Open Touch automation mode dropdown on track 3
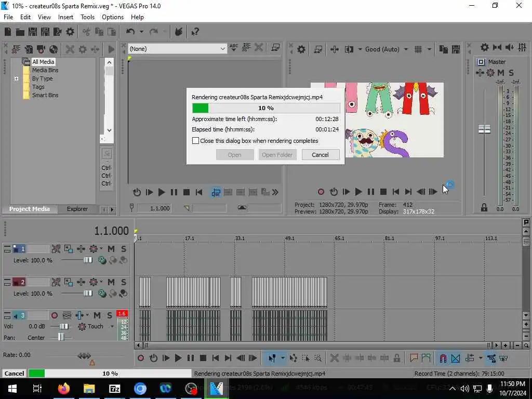Screen dimensions: 532x399 [112, 327]
